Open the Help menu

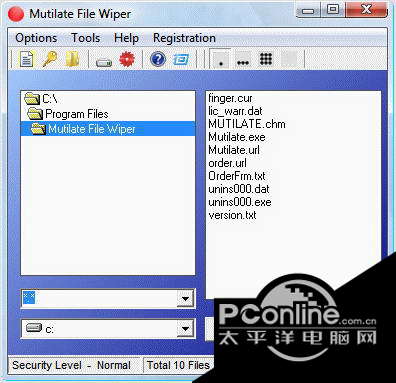point(126,38)
